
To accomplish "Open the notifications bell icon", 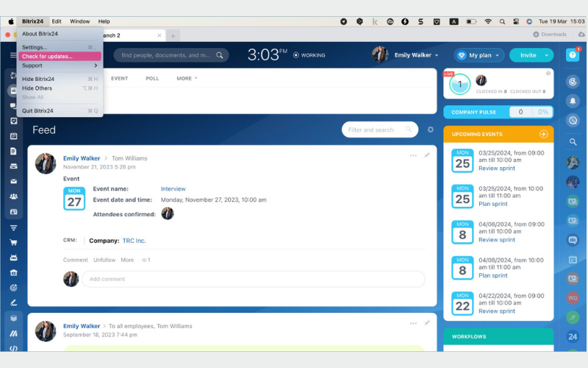I will tap(573, 101).
